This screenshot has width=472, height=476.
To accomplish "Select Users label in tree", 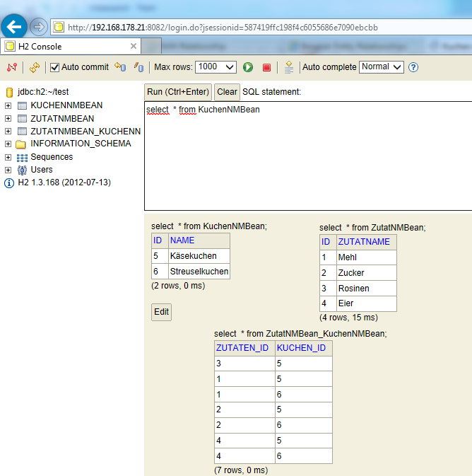I will (42, 169).
